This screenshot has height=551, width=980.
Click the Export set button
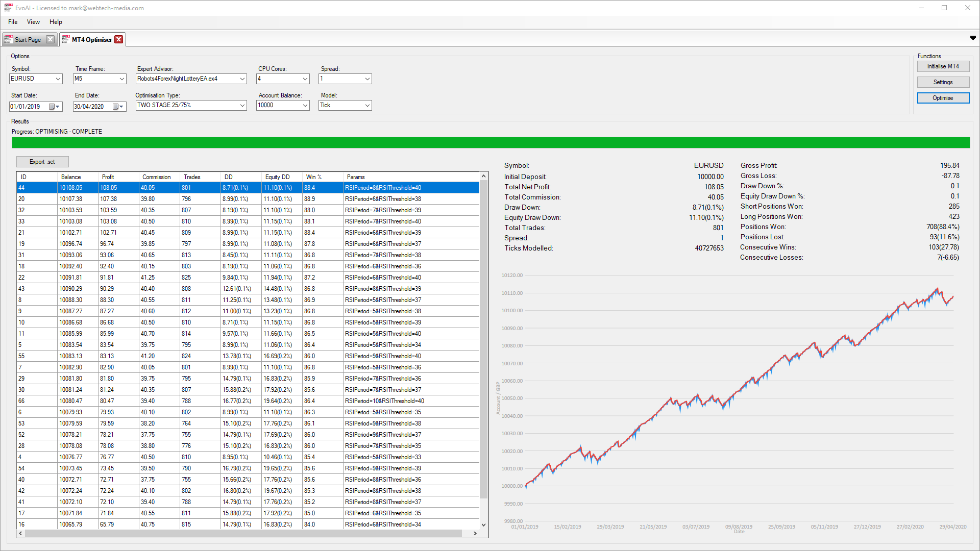pyautogui.click(x=43, y=161)
